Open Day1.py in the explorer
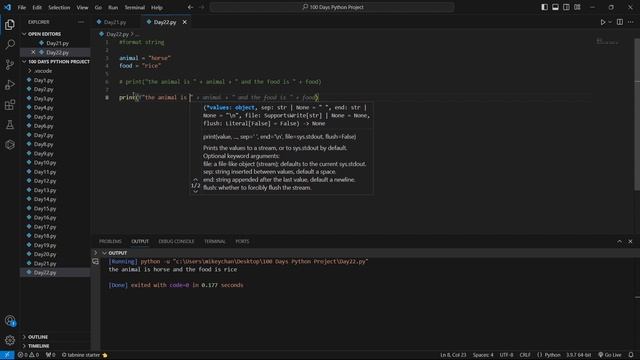640x360 pixels. tap(44, 80)
